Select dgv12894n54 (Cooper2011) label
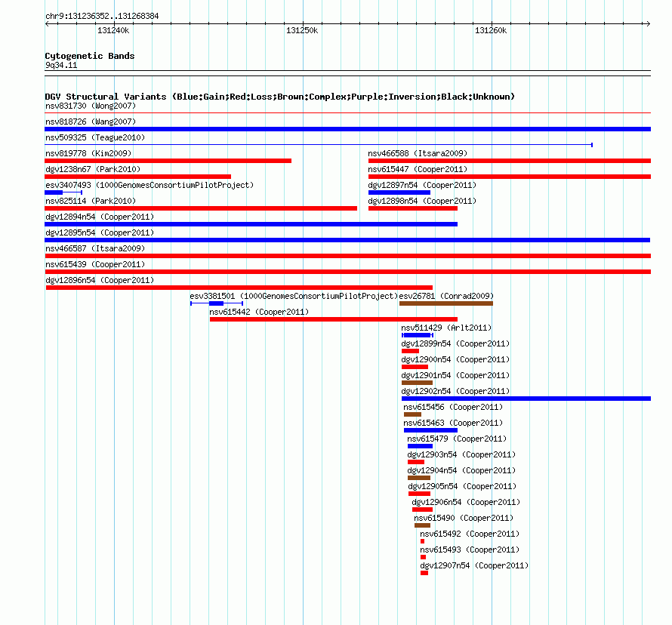 [x=100, y=217]
